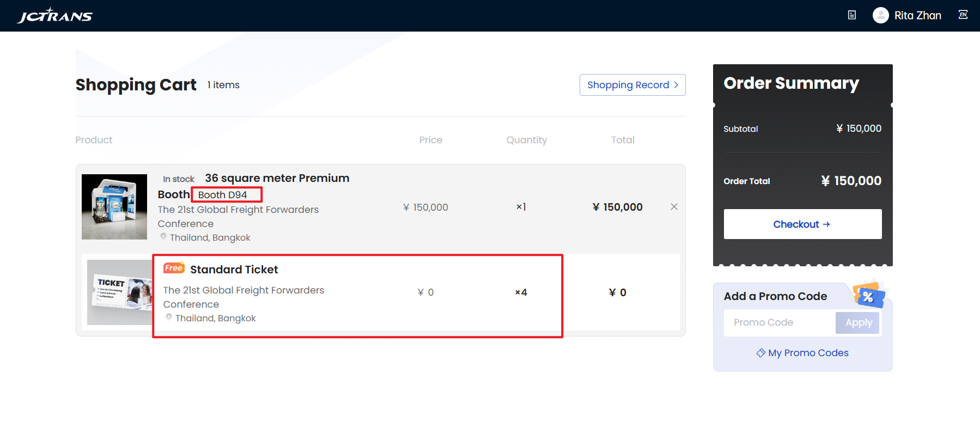Image resolution: width=980 pixels, height=422 pixels.
Task: Click the user avatar icon
Action: 880,15
